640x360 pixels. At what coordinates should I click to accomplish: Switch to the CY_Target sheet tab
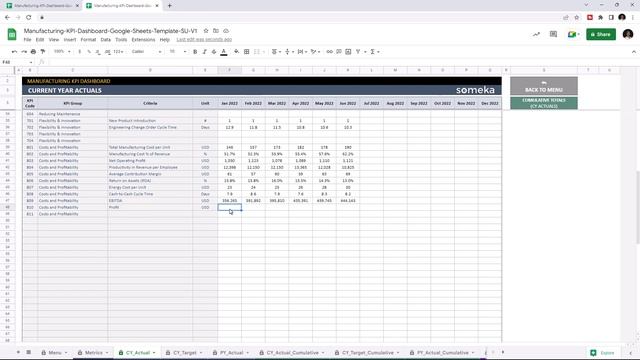pos(184,353)
